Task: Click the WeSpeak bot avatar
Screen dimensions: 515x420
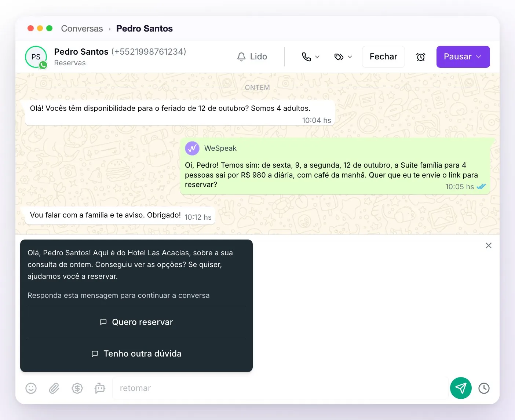Action: [x=192, y=148]
